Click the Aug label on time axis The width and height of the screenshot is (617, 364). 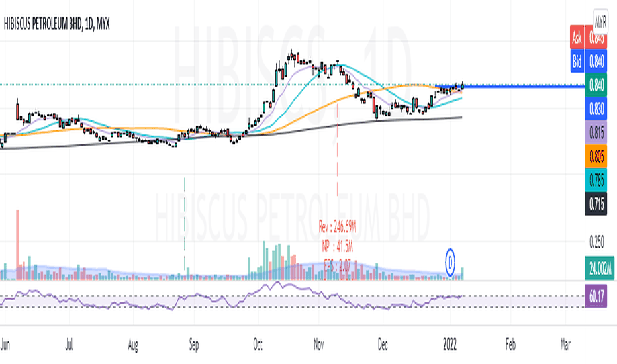coord(133,345)
